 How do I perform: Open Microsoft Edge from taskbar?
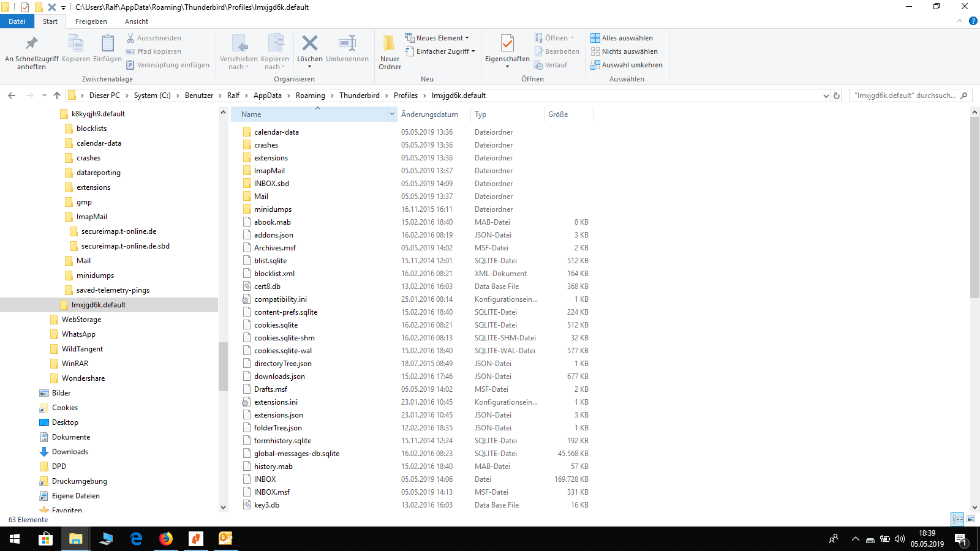click(136, 539)
